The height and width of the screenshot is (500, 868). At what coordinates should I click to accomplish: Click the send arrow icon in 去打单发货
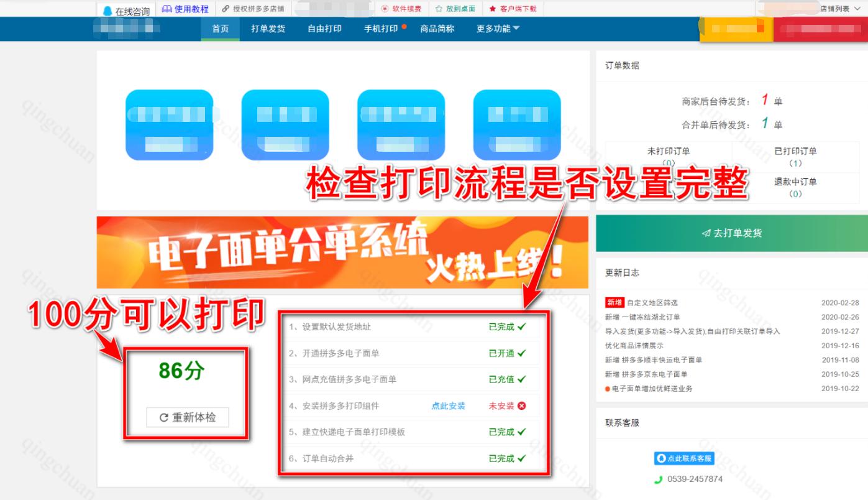tap(705, 233)
